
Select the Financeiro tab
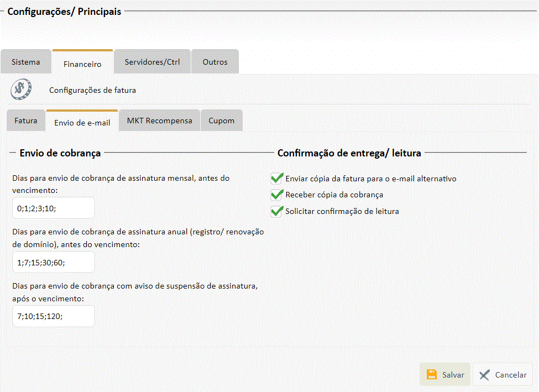coord(82,64)
